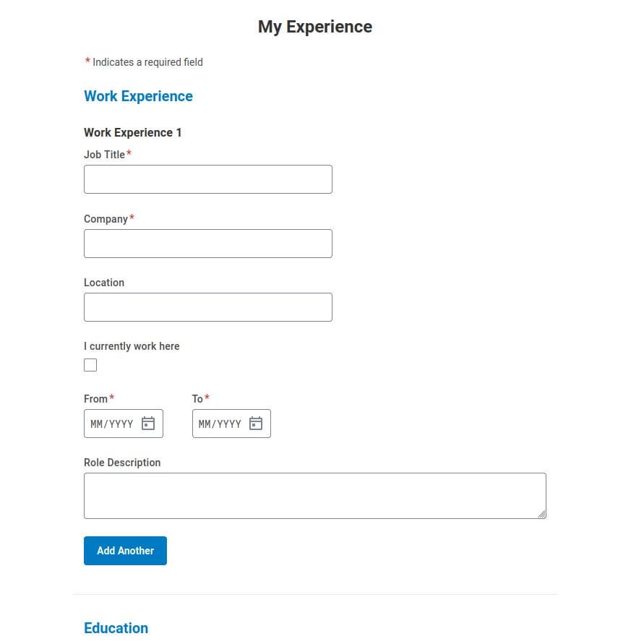Click the Add Another button
Screen dimensions: 644x644
pyautogui.click(x=125, y=551)
